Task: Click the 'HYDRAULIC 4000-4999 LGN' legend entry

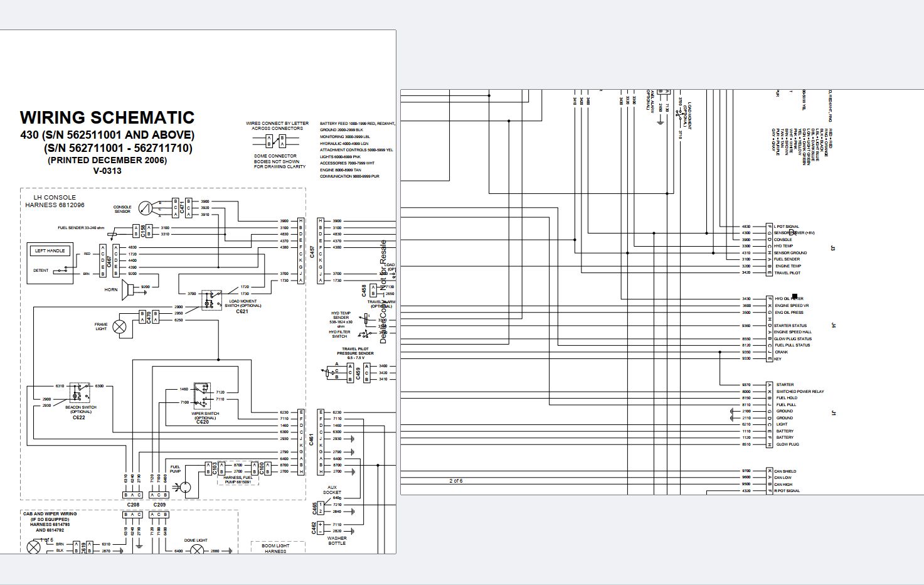Action: click(x=344, y=144)
